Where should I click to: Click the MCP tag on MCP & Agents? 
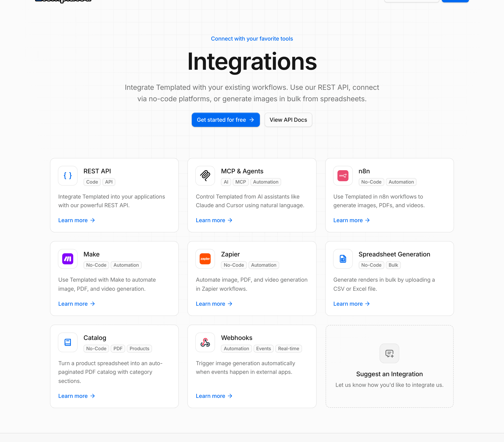click(x=240, y=182)
